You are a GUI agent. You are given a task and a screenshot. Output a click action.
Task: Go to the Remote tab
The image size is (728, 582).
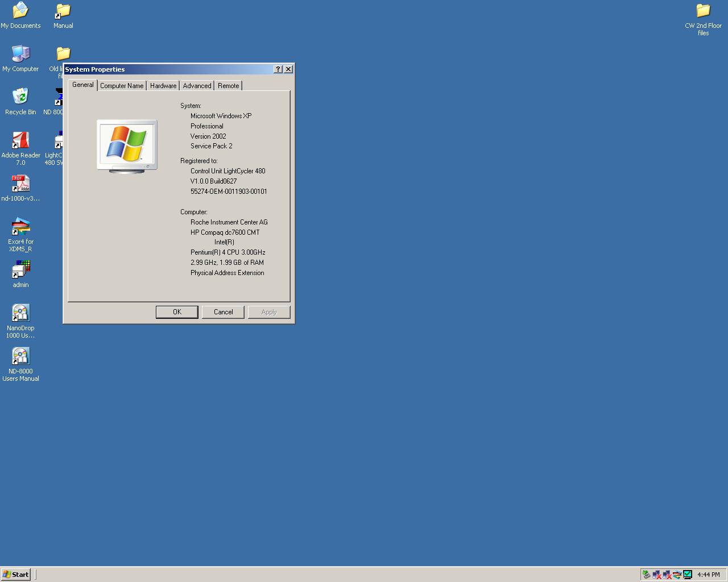(228, 86)
